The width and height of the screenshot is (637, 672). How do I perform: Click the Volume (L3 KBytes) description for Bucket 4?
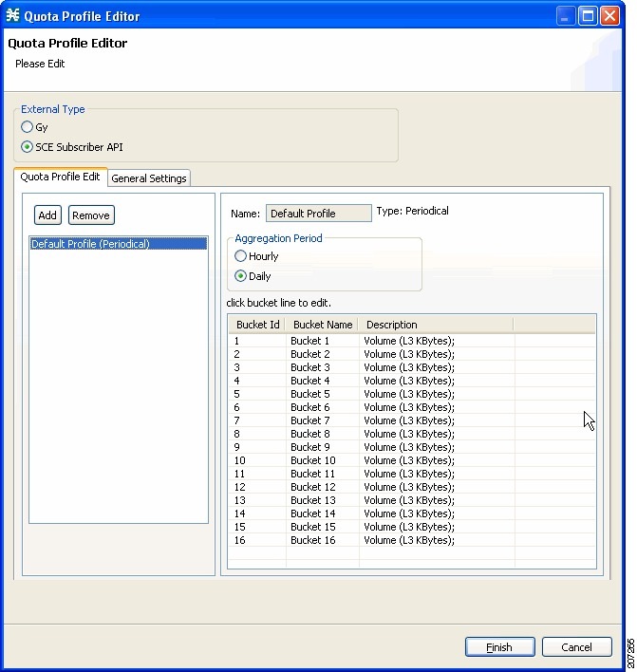click(437, 381)
